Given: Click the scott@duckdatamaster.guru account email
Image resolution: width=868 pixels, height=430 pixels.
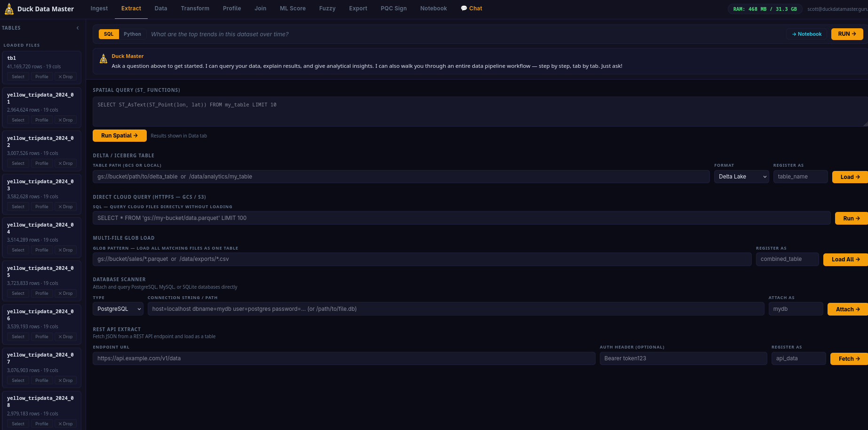Looking at the screenshot, I should pyautogui.click(x=837, y=9).
